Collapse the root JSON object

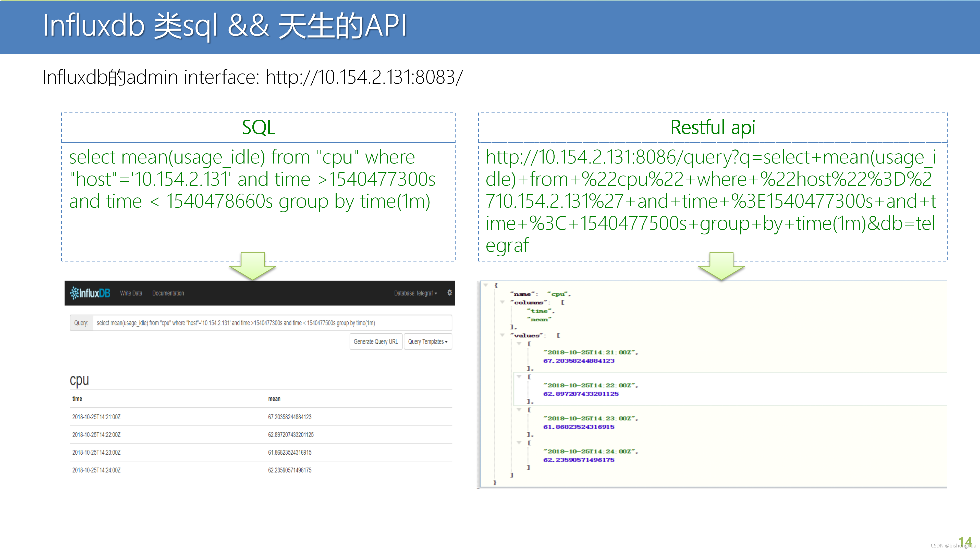tap(486, 285)
